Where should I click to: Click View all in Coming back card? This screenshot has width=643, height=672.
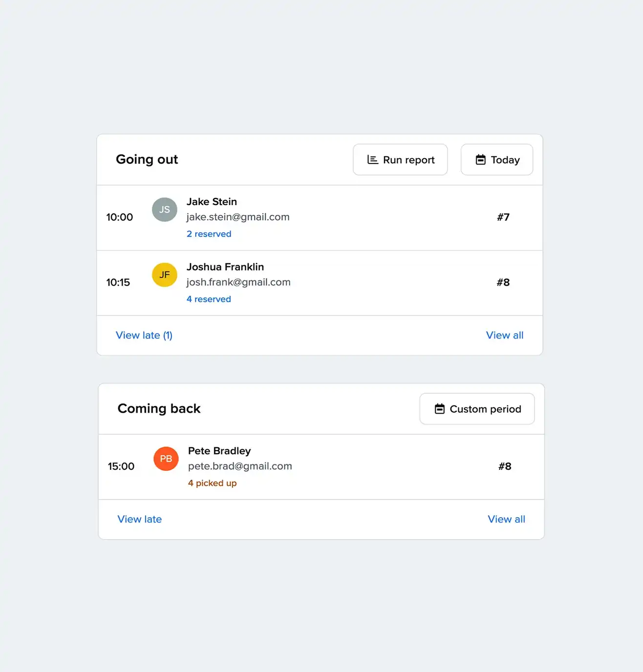(506, 519)
